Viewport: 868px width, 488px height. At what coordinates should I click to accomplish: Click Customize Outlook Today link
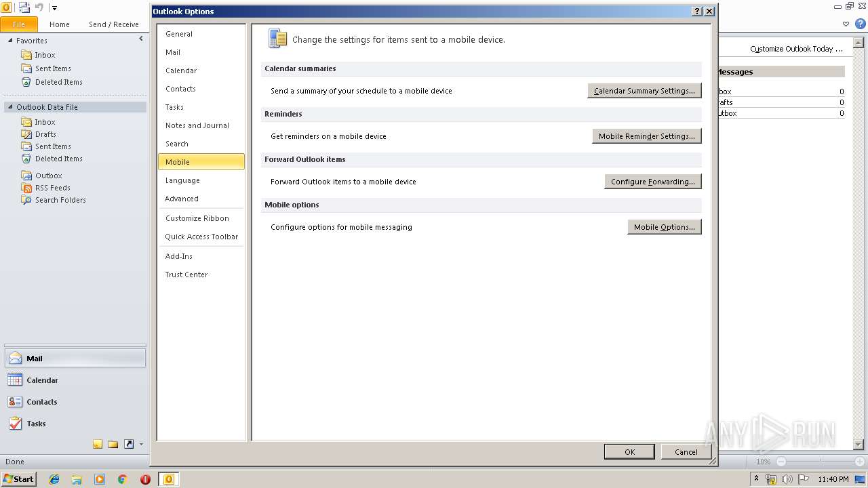click(x=796, y=49)
